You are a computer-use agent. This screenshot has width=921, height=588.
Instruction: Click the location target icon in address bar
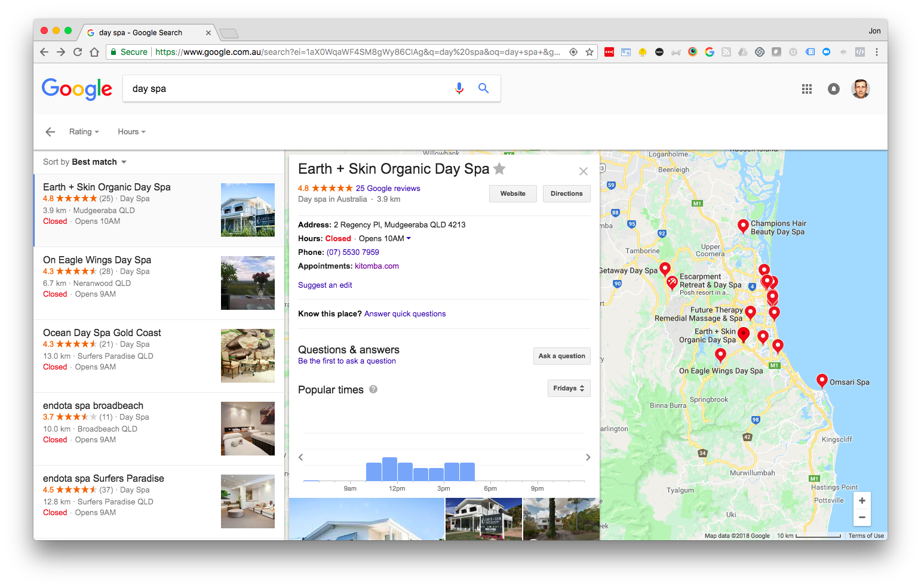click(x=573, y=52)
